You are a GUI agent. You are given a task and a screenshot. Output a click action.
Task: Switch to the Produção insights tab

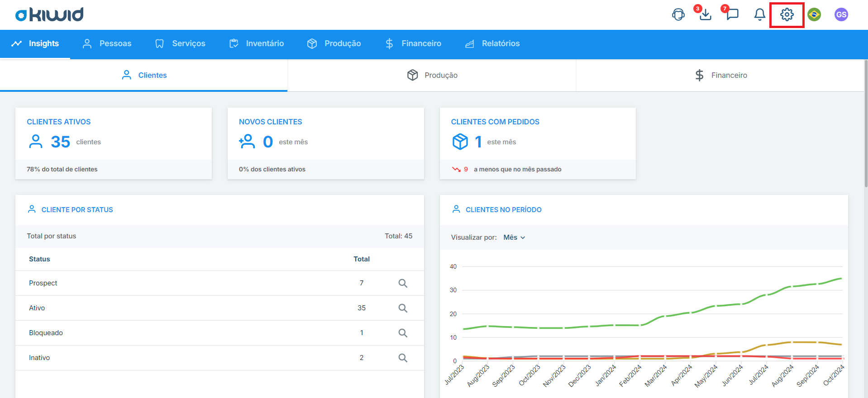point(432,75)
